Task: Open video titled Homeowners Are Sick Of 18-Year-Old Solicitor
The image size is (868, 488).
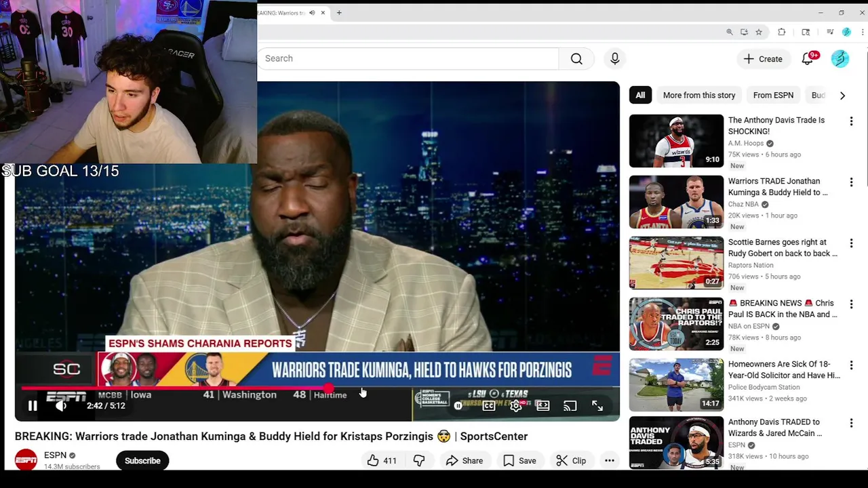Action: pos(784,369)
